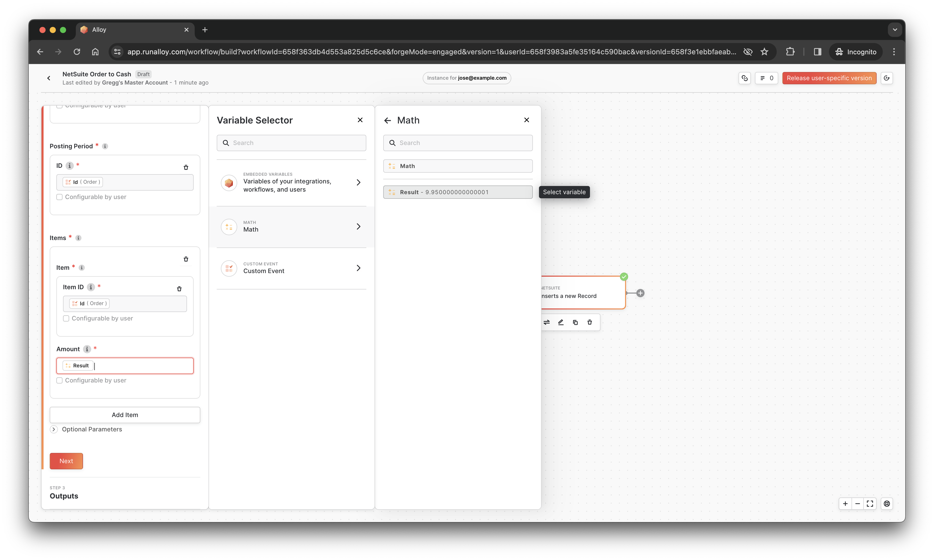
Task: Click the link icon in top toolbar
Action: pos(744,78)
